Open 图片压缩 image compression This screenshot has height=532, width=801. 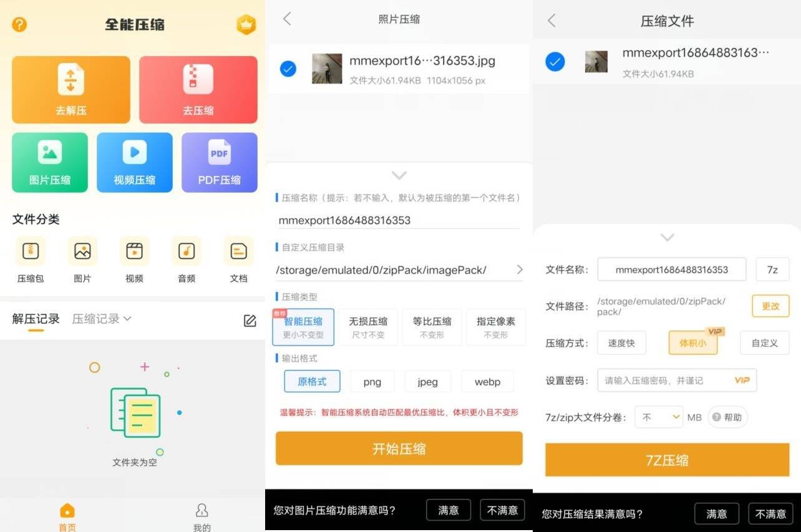50,162
